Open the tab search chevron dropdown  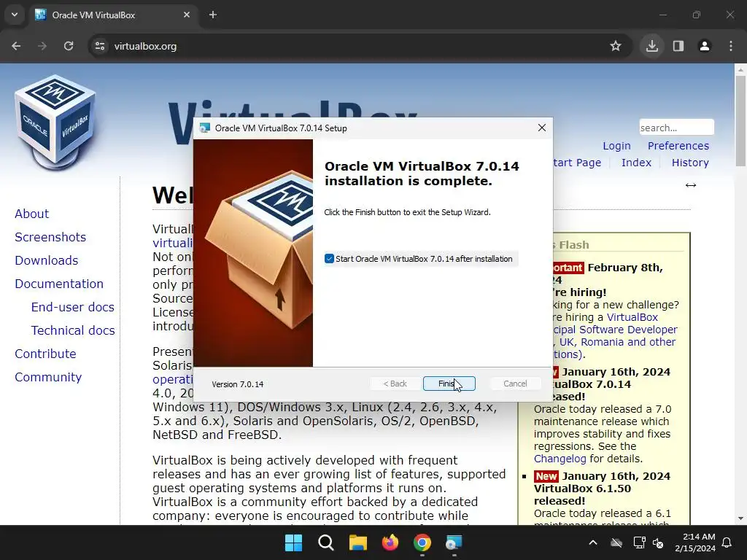pyautogui.click(x=15, y=15)
